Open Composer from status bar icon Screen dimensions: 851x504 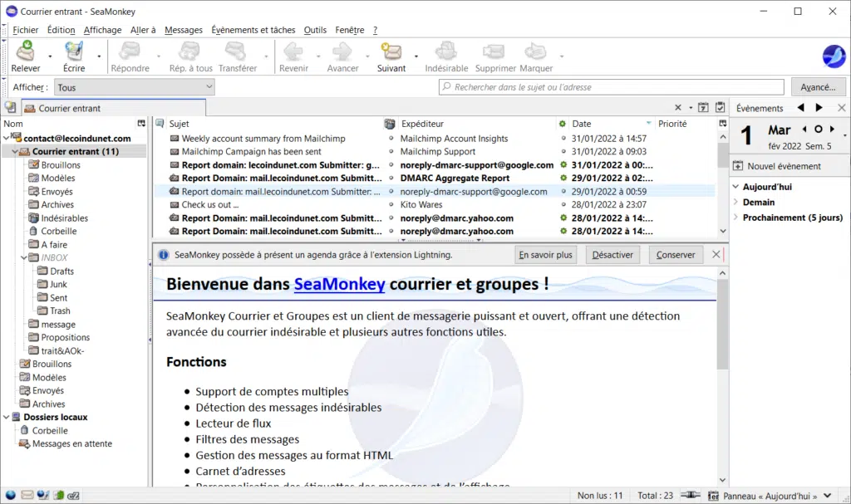pyautogui.click(x=43, y=495)
